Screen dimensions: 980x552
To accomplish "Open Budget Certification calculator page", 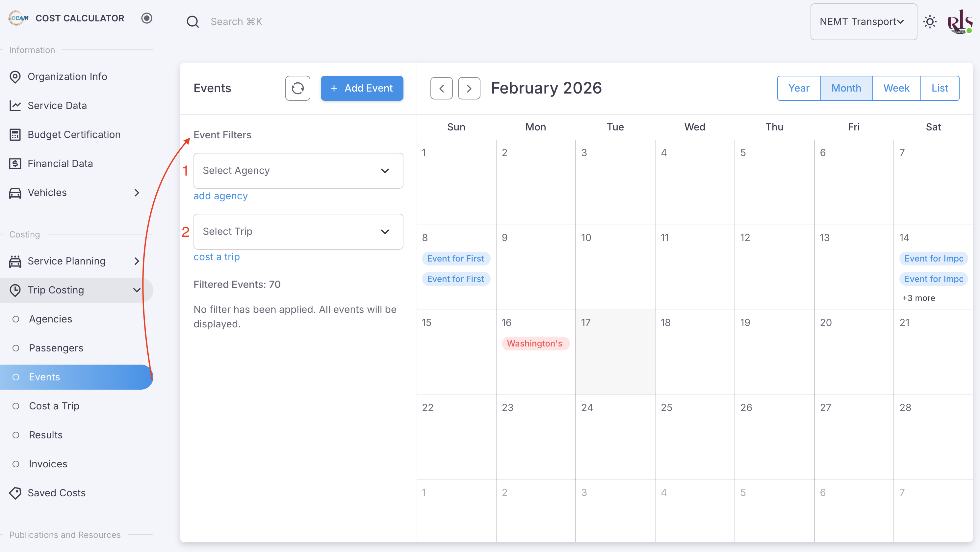I will 74,134.
